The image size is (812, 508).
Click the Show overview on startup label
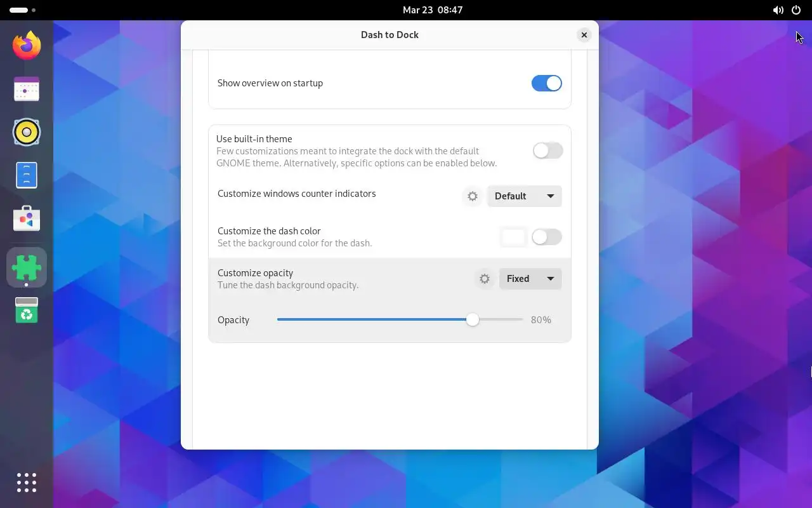coord(270,83)
